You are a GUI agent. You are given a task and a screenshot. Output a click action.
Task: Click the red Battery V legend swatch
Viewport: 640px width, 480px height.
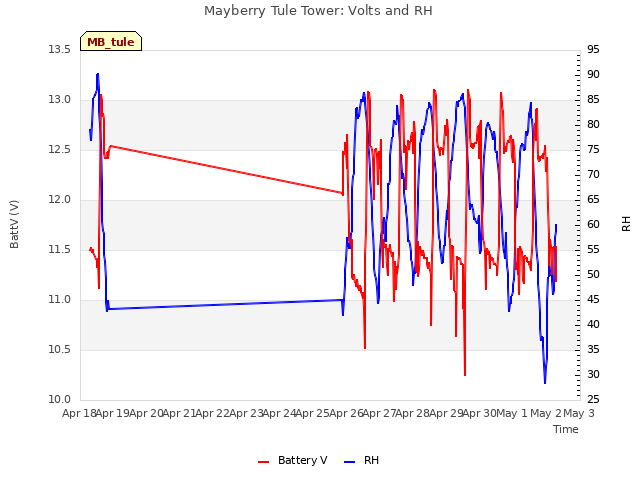tap(264, 462)
